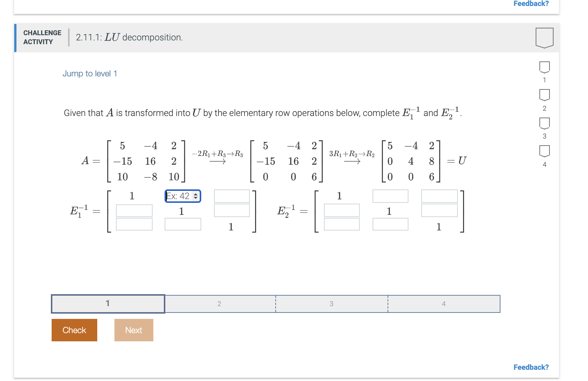Screen dimensions: 588x381
Task: Click the activity completion shield near the title
Action: tap(545, 37)
